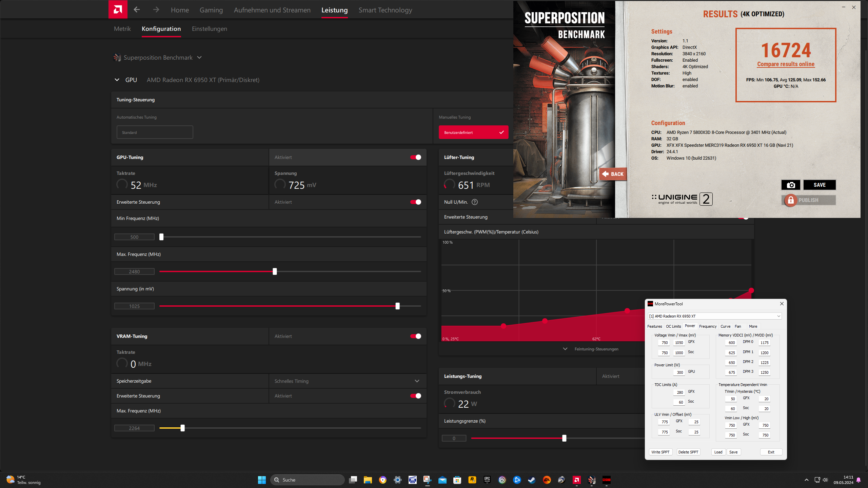
Task: Click the AMD logo home icon
Action: pyautogui.click(x=118, y=9)
